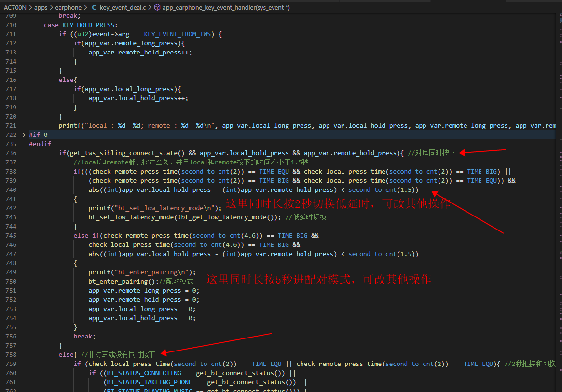Click the function symbol cube icon in breadcrumb
This screenshot has height=392, width=562.
tap(157, 7)
